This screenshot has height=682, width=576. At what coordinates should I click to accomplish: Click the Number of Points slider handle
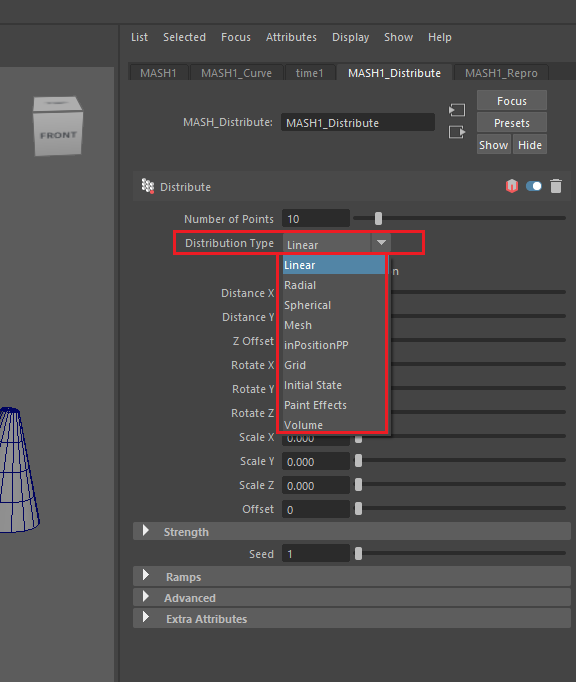click(378, 219)
